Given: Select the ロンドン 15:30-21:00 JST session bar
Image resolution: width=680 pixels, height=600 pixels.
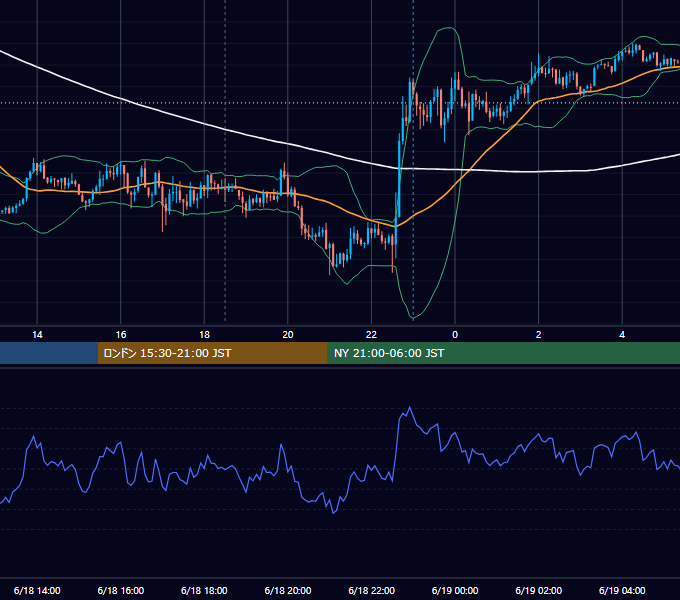Looking at the screenshot, I should pos(212,353).
